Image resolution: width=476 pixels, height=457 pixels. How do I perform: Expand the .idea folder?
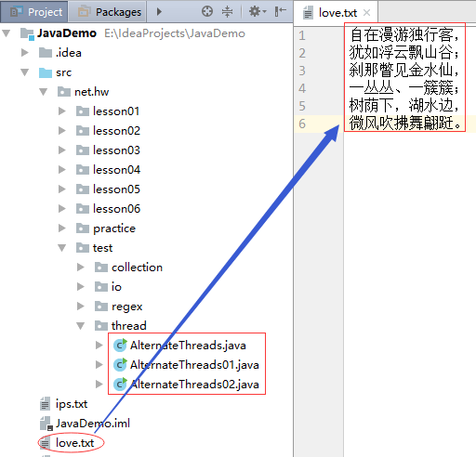point(25,53)
